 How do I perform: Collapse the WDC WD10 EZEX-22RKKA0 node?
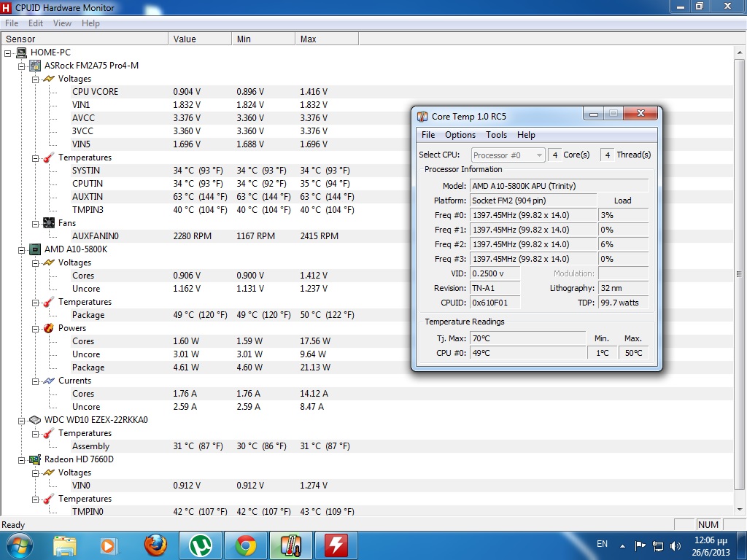(x=21, y=421)
